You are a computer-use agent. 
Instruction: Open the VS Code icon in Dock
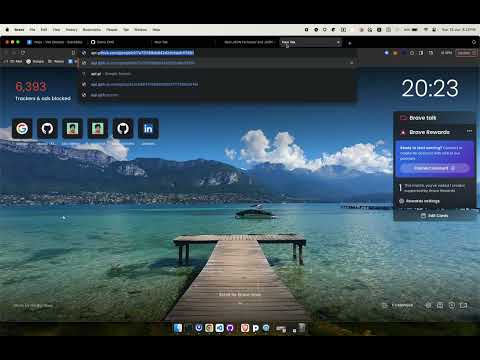(220, 328)
